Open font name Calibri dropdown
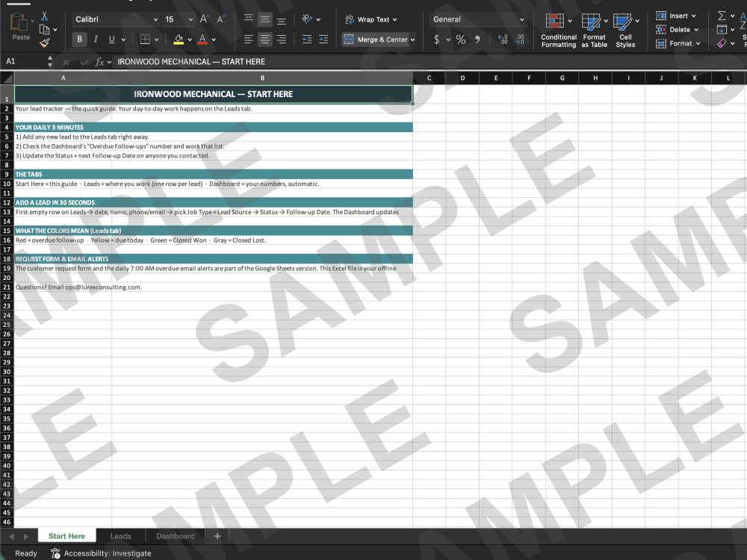 (155, 19)
